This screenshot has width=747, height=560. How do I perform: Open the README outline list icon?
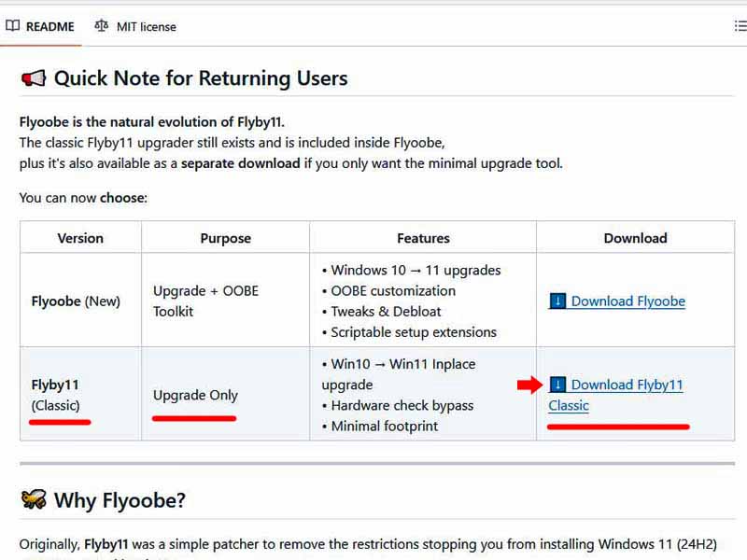(740, 26)
